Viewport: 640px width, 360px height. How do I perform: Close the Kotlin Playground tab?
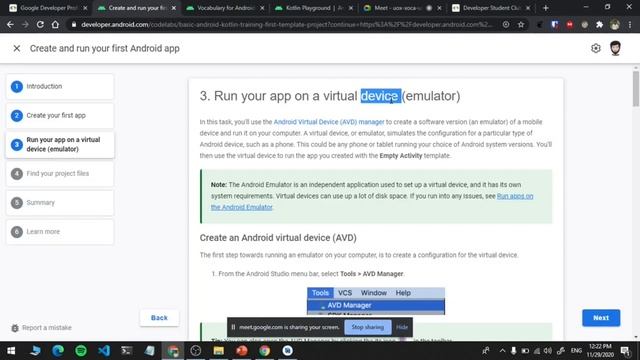(x=350, y=8)
